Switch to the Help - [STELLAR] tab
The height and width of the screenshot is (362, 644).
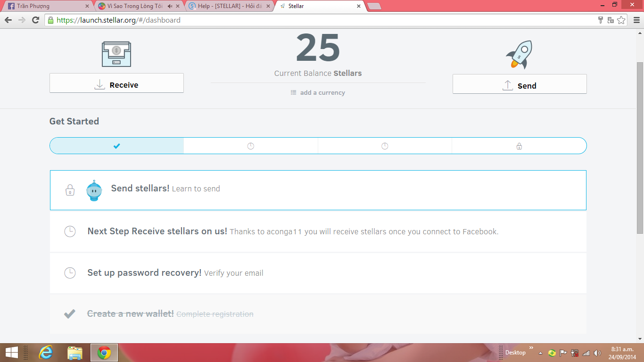pyautogui.click(x=230, y=6)
